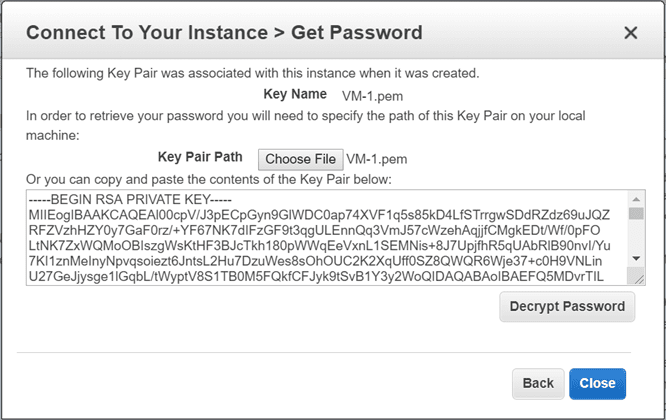Click the scrollbar thumb in key text area
Viewport: 666px width, 420px height.
point(637,213)
